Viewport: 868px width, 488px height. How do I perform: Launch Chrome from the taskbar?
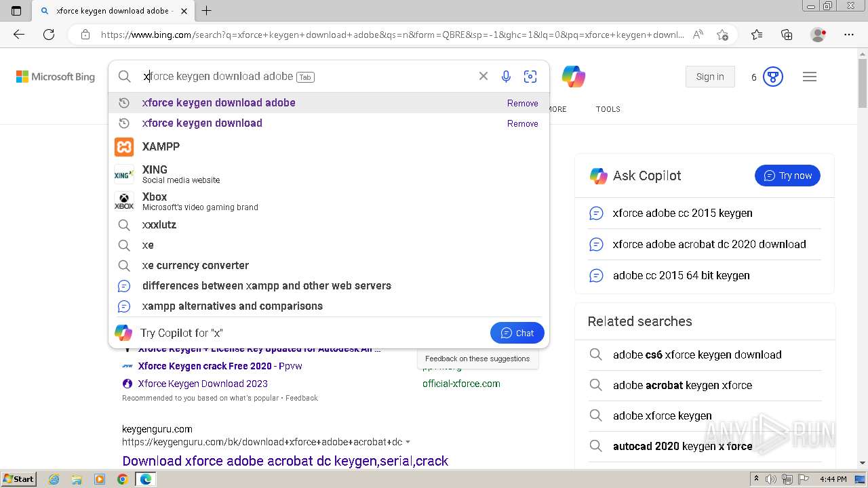click(122, 479)
